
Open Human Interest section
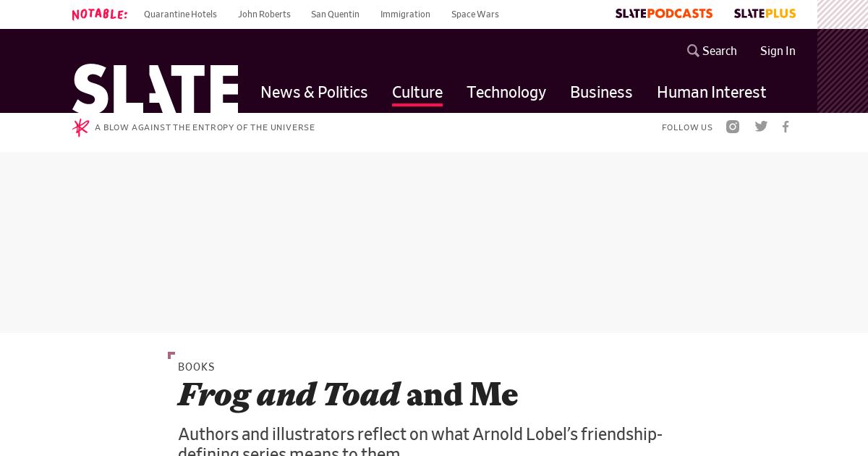tap(711, 92)
